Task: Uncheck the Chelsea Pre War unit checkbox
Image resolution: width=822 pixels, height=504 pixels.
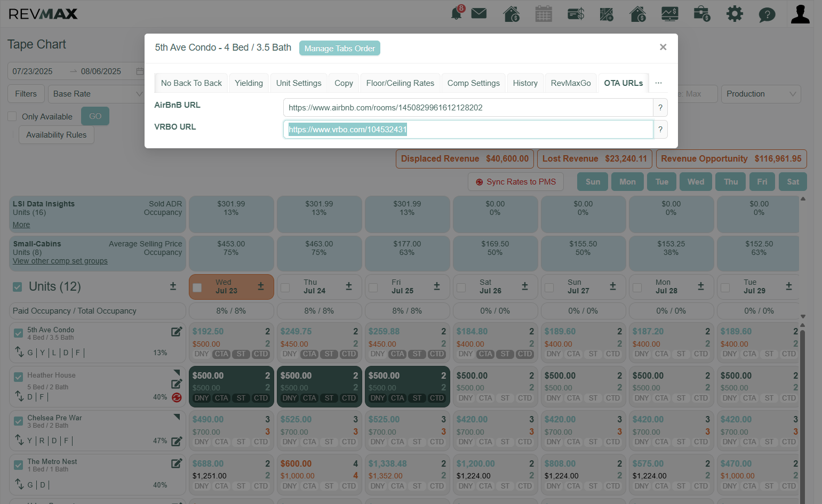Action: coord(19,421)
